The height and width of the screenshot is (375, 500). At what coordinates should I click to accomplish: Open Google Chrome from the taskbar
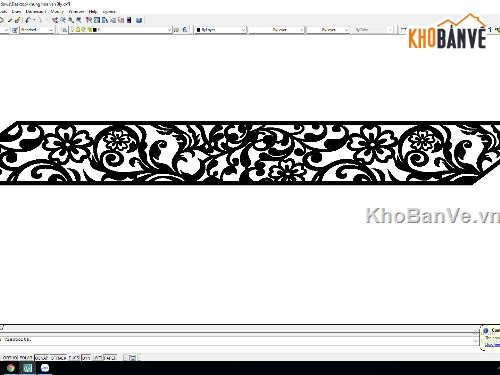(10, 368)
